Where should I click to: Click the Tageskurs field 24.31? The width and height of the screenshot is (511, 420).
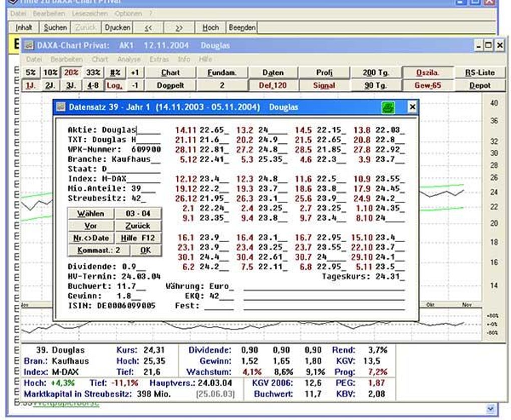pos(390,277)
